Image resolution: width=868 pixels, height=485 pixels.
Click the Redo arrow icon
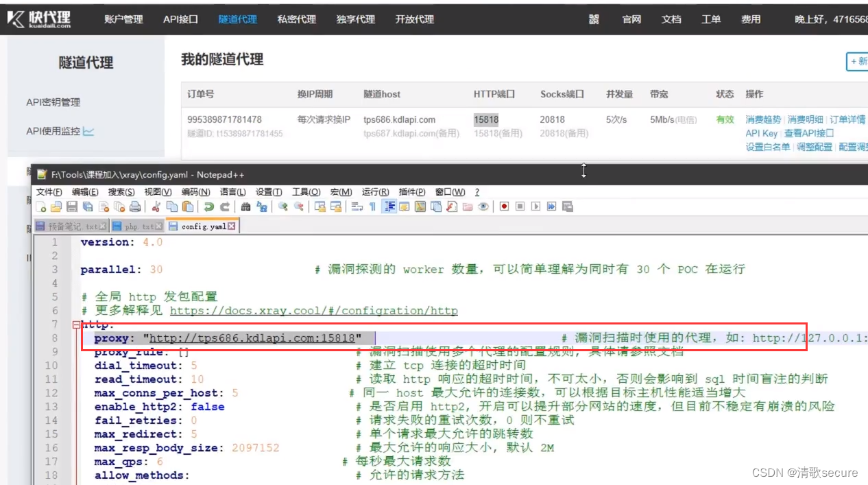225,206
